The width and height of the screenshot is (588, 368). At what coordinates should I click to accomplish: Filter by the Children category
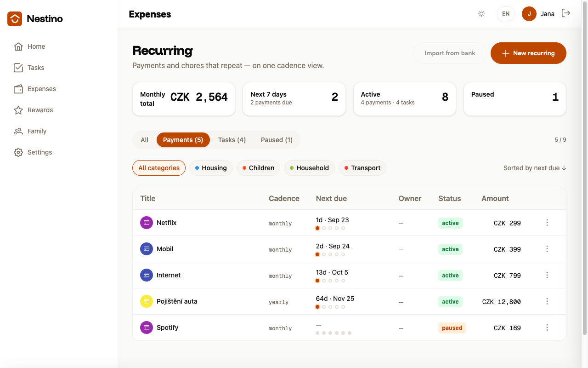[x=259, y=168]
